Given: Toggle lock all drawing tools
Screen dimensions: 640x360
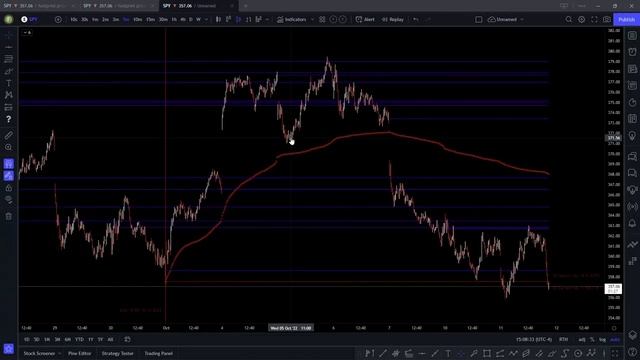Looking at the screenshot, I should pyautogui.click(x=9, y=188).
